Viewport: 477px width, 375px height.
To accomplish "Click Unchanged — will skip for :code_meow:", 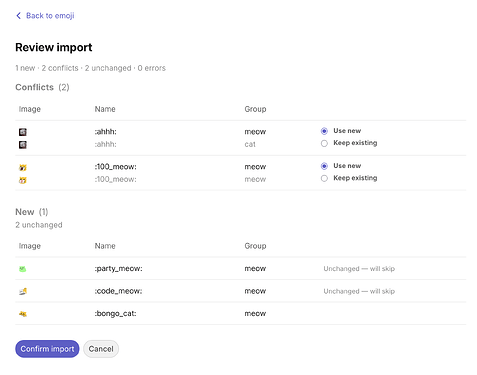I will pyautogui.click(x=359, y=291).
